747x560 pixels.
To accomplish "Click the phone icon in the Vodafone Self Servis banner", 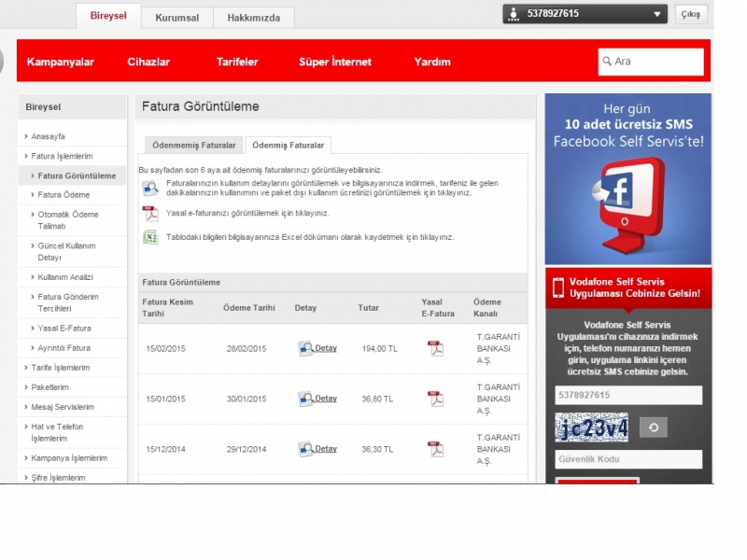I will pyautogui.click(x=557, y=287).
